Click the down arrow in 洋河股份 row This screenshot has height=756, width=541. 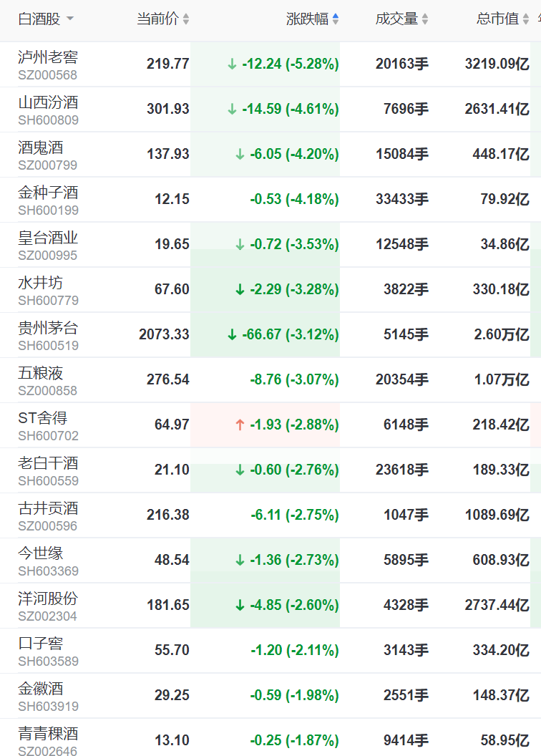coord(240,605)
